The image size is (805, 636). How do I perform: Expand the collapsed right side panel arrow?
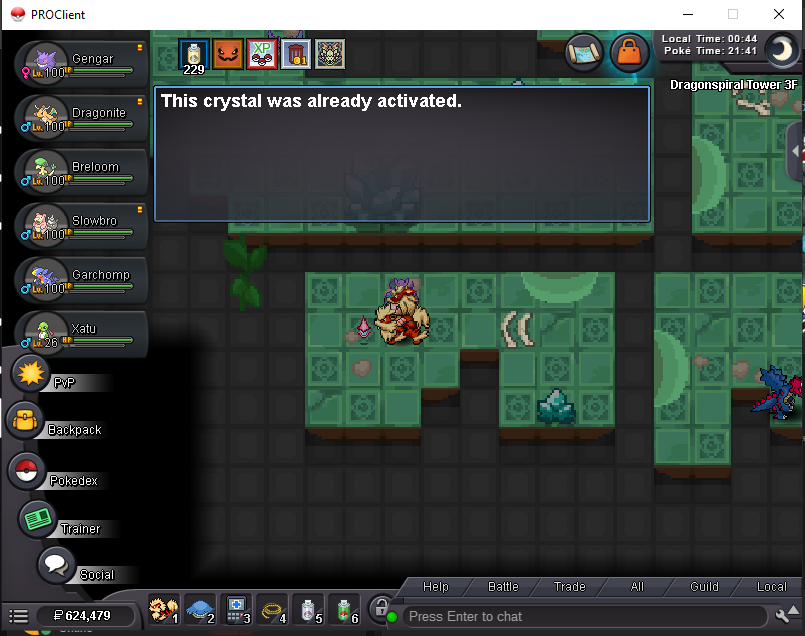[x=796, y=151]
